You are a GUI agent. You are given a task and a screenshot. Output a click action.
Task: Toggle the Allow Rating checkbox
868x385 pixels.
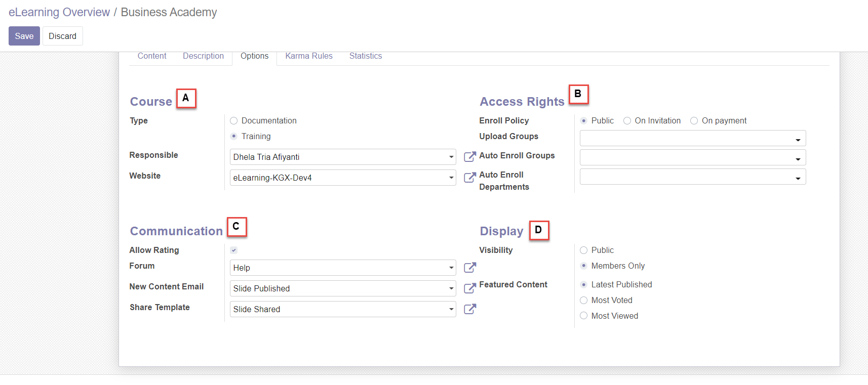(234, 250)
